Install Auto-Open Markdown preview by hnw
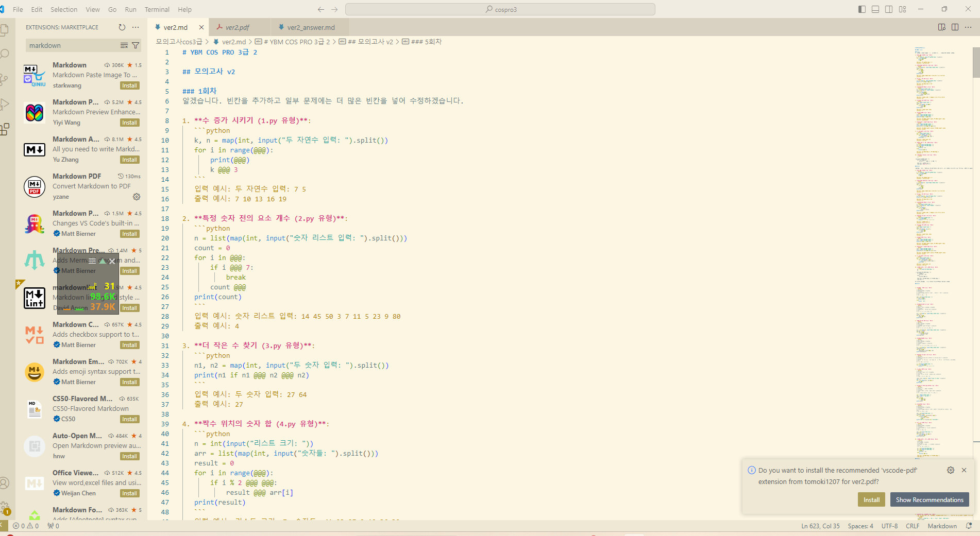The height and width of the screenshot is (536, 980). coord(130,456)
